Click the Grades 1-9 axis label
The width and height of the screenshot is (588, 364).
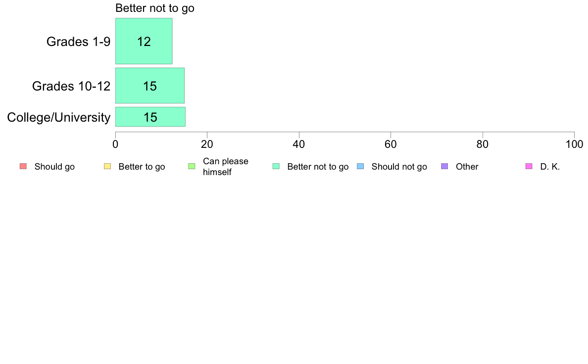coord(78,42)
